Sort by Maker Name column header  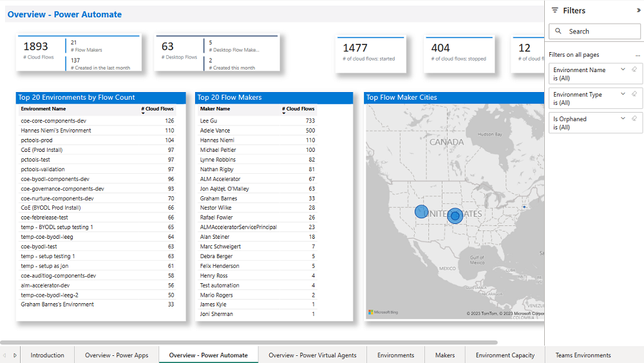click(x=215, y=109)
